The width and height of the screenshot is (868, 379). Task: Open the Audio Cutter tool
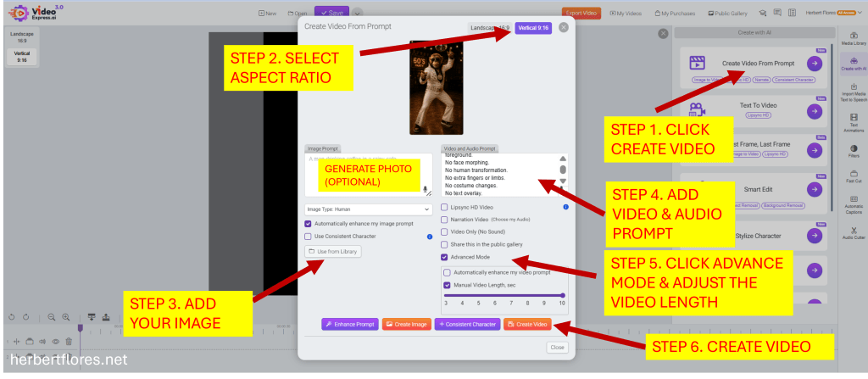click(854, 232)
